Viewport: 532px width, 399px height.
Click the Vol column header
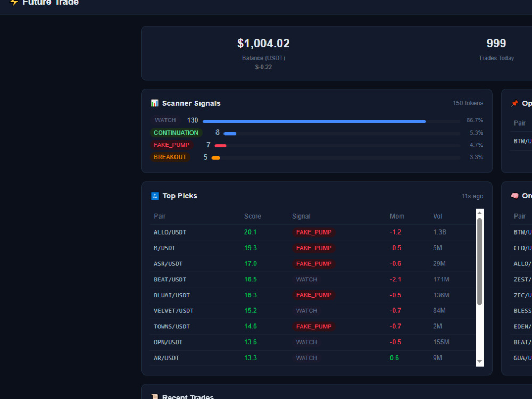point(438,216)
